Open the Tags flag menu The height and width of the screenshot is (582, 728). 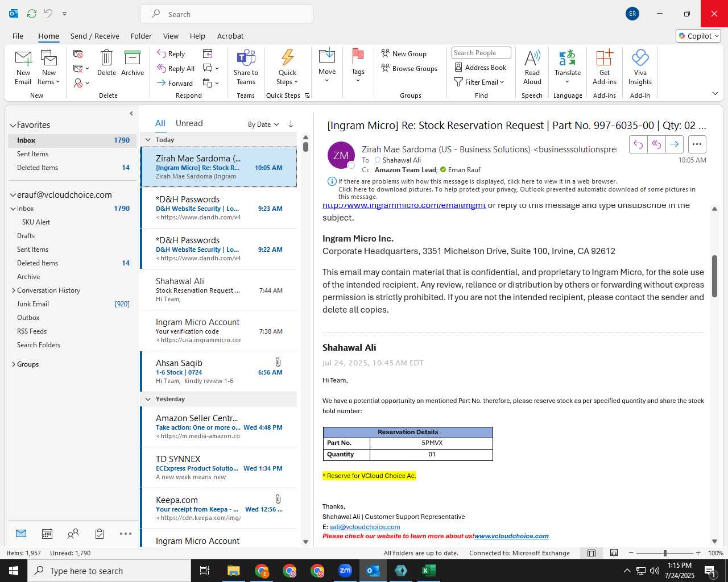358,66
